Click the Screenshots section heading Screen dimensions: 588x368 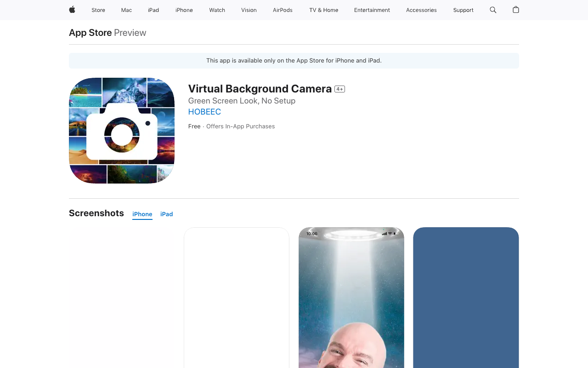click(x=96, y=213)
